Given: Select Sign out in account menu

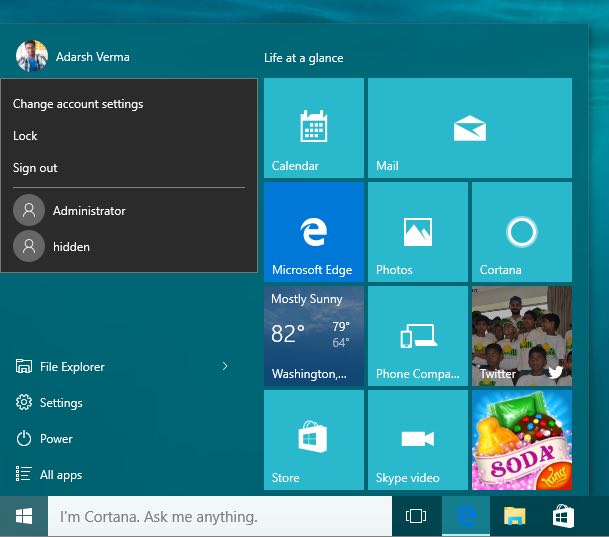Looking at the screenshot, I should pos(35,168).
